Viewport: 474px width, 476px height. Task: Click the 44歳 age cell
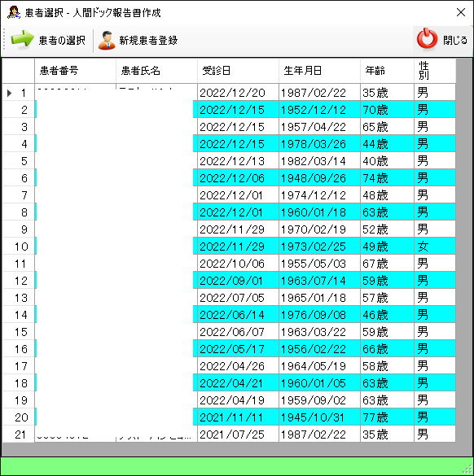pos(388,144)
